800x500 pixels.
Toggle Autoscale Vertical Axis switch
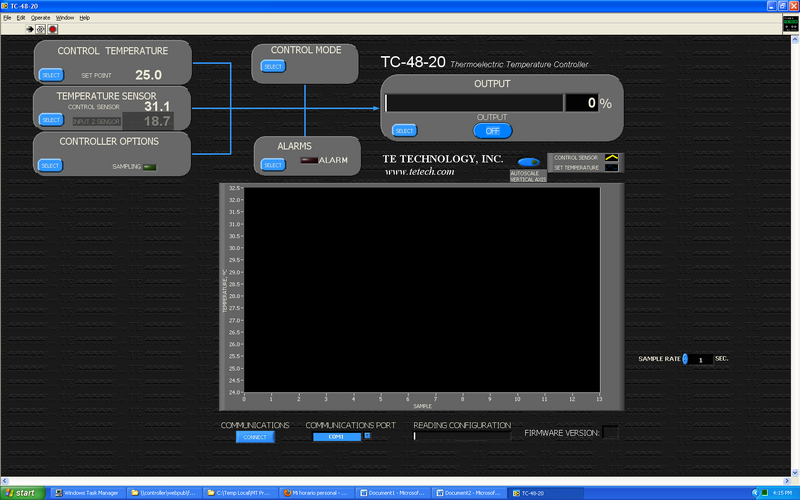pyautogui.click(x=528, y=162)
